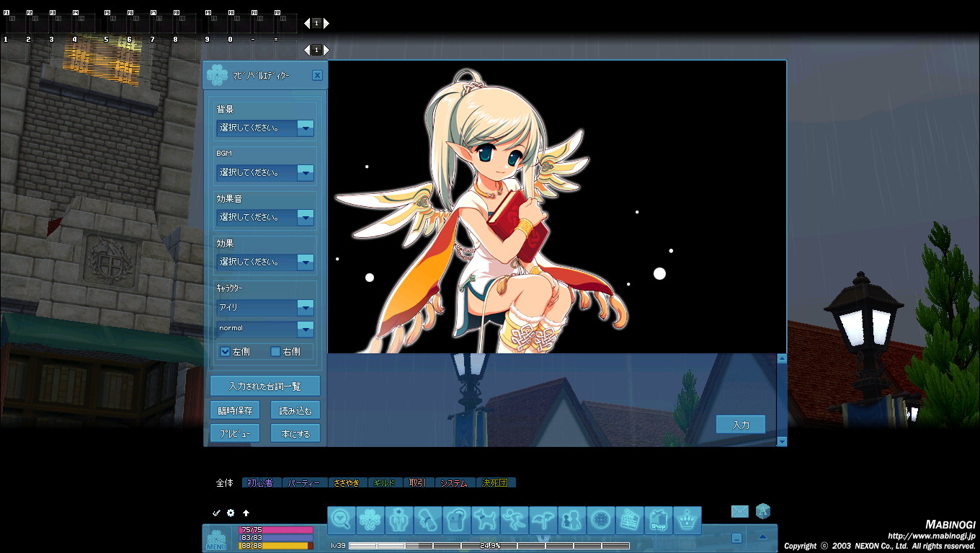The width and height of the screenshot is (980, 553).
Task: Click the 臨時保存 button
Action: [235, 410]
